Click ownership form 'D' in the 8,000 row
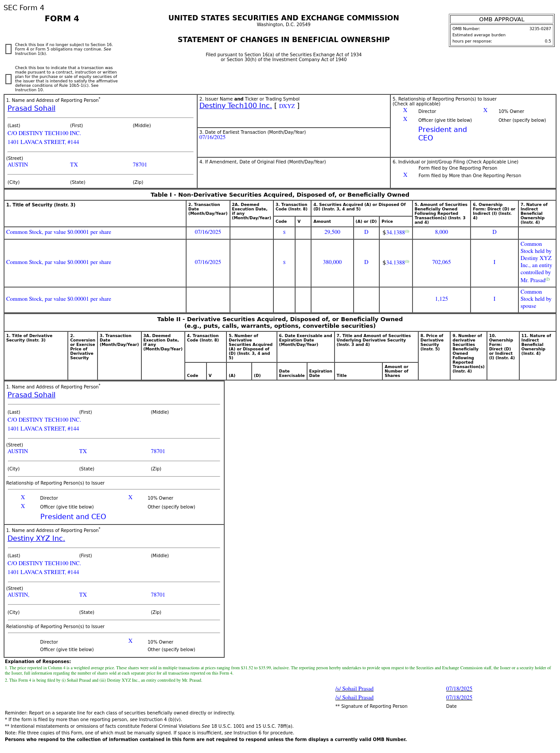 pyautogui.click(x=494, y=232)
